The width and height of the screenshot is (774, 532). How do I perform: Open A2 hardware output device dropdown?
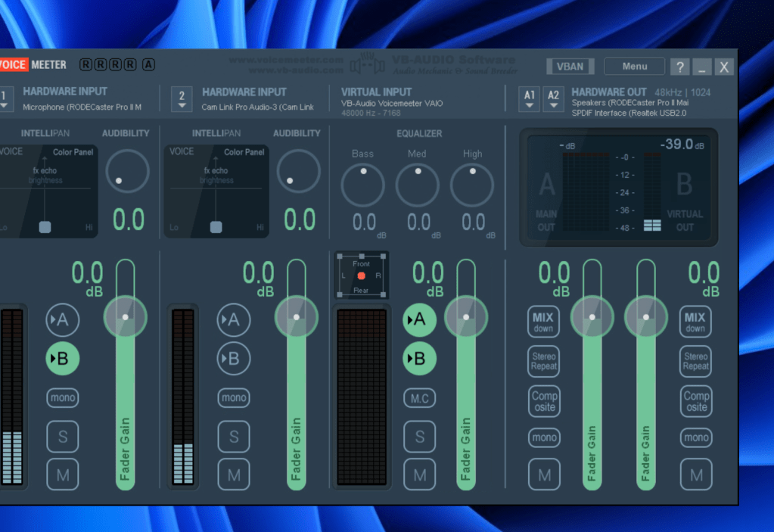(x=553, y=98)
